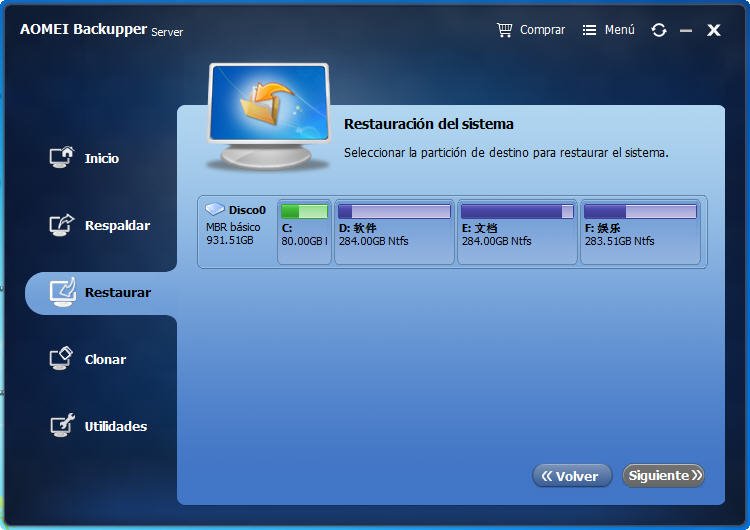Click the Disco0 disk drive icon

tap(215, 209)
